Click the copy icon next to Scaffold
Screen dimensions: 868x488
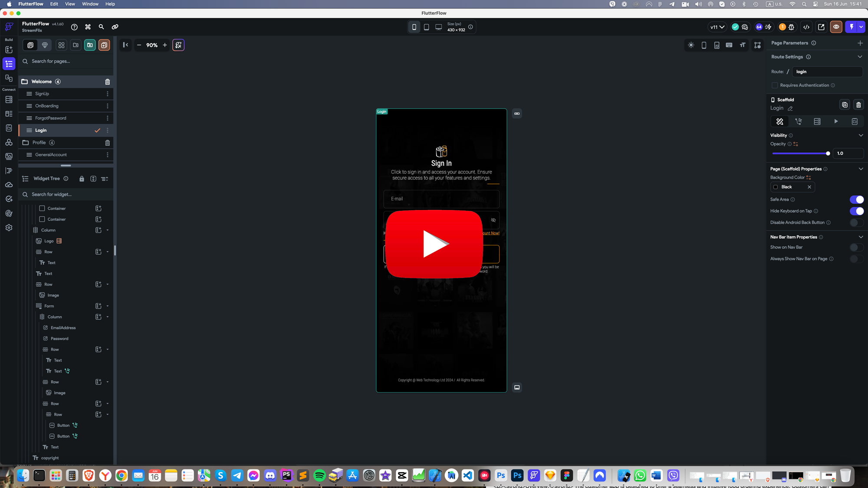pos(845,105)
